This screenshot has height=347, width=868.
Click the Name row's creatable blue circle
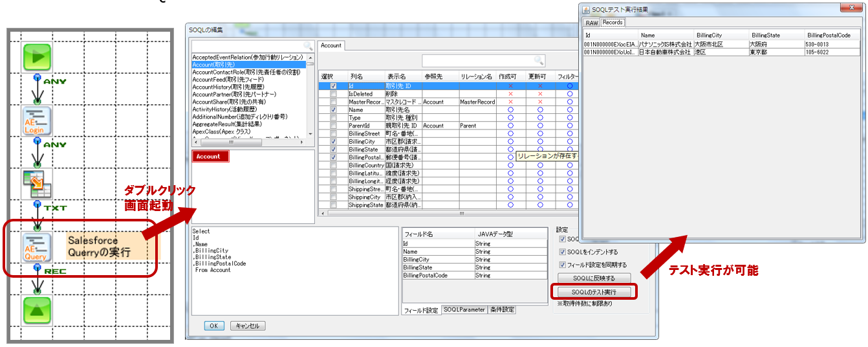coord(510,110)
